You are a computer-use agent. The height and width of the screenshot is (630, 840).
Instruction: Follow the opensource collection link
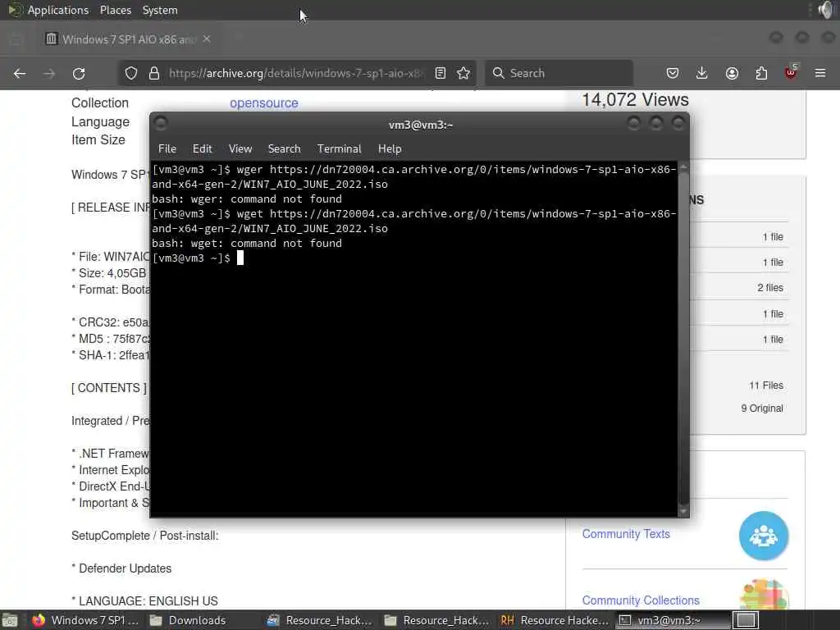(x=264, y=103)
